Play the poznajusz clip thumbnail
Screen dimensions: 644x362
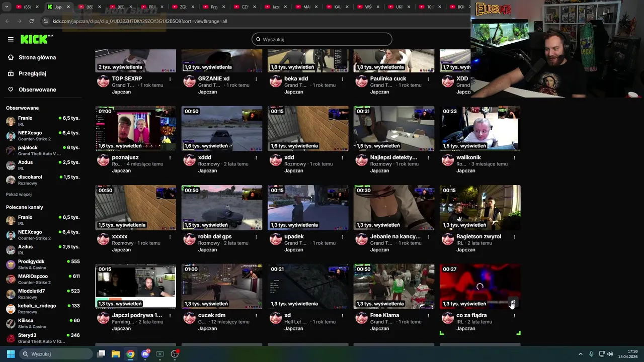pos(136,129)
